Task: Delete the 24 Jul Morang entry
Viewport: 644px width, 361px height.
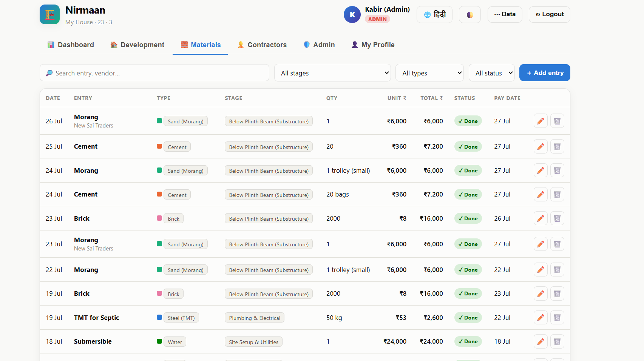Action: pos(557,171)
